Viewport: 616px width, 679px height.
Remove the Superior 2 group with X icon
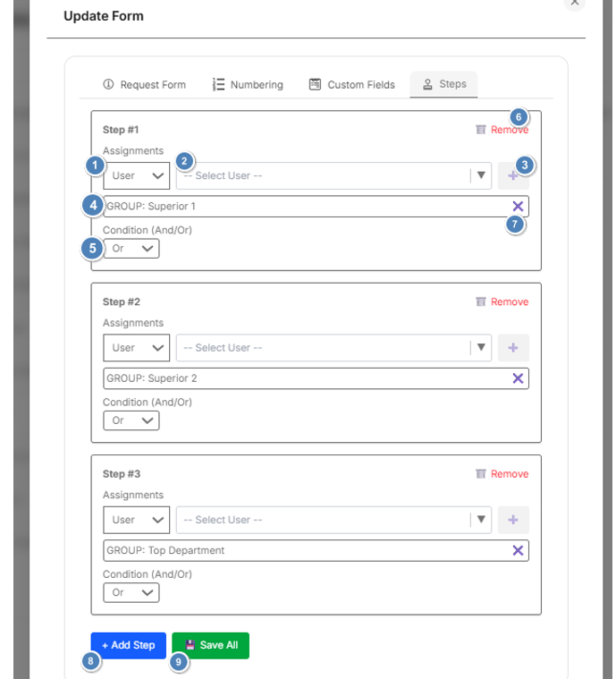518,378
